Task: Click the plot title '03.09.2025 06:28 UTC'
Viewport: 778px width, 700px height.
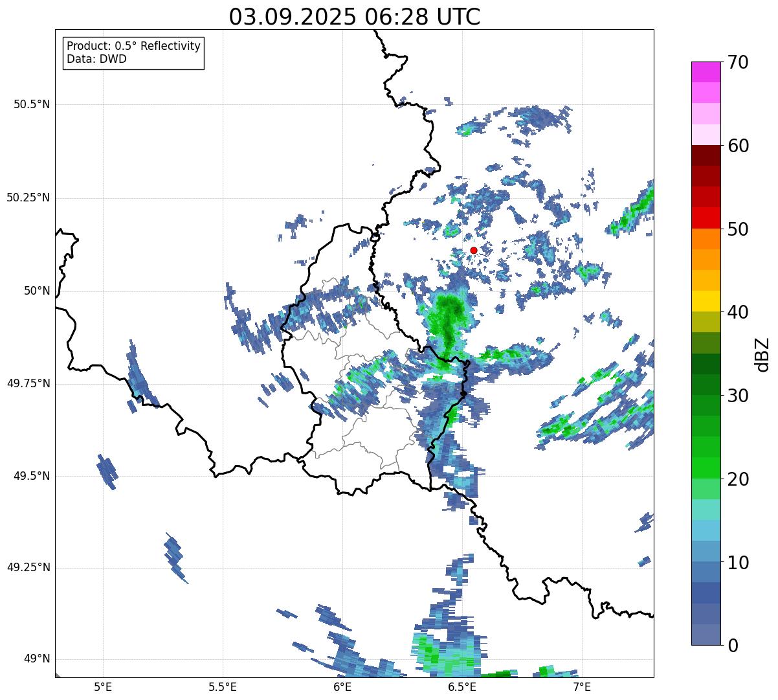Action: coord(355,17)
